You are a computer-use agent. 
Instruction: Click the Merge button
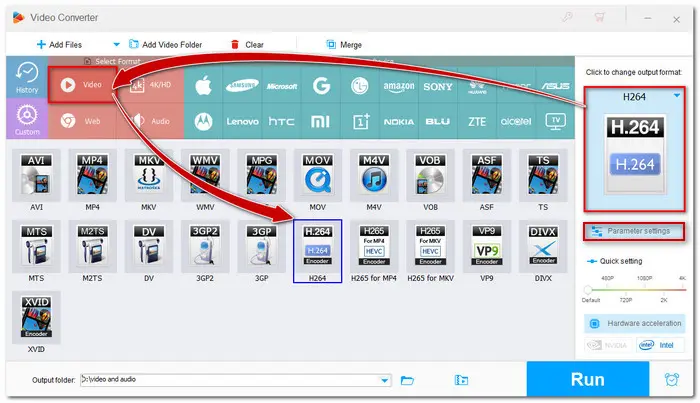(344, 45)
